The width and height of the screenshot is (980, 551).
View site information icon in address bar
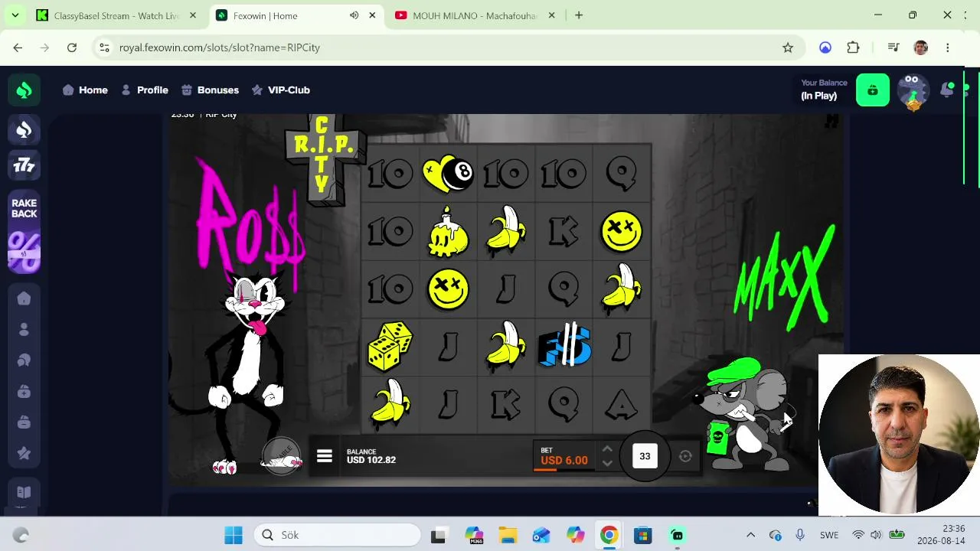(105, 47)
